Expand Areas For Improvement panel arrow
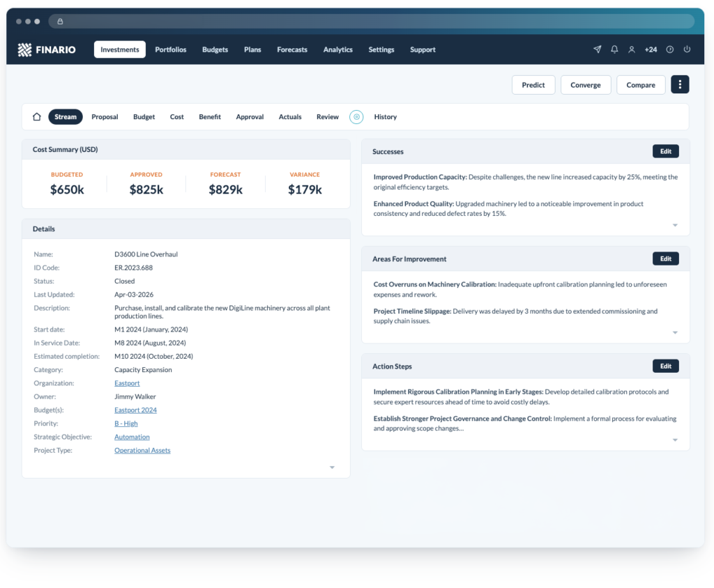 (x=675, y=333)
